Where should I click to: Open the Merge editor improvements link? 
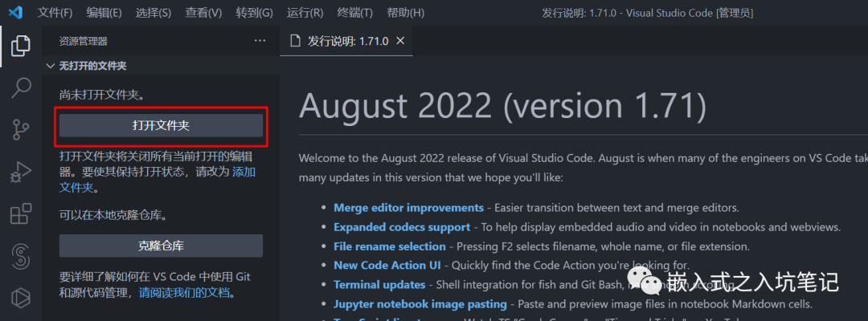[x=408, y=208]
